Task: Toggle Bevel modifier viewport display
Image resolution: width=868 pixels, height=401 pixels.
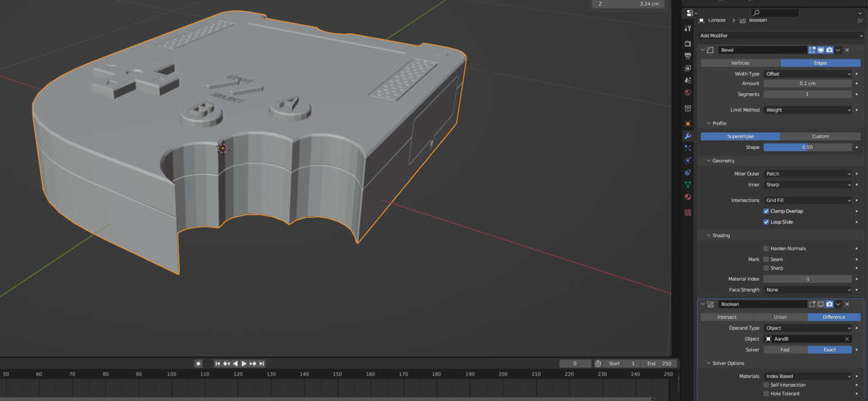Action: pyautogui.click(x=821, y=50)
